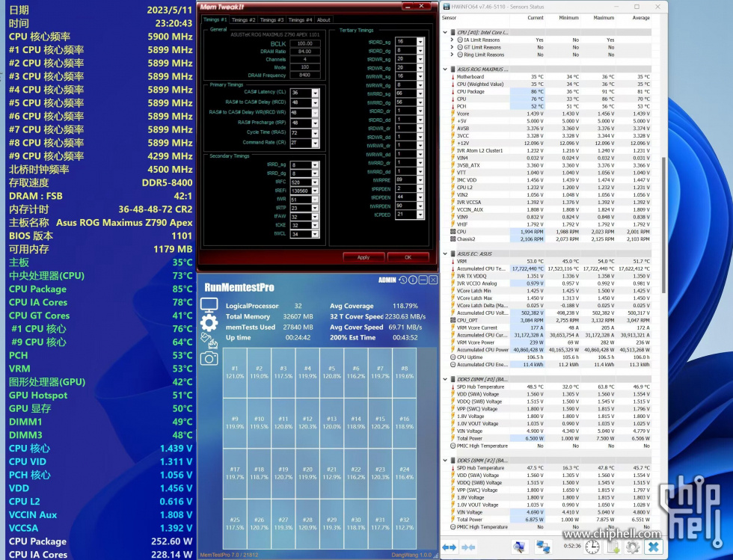Image resolution: width=733 pixels, height=560 pixels.
Task: Select IVR TX VDDQ row in HWiNFO
Action: coord(550,276)
